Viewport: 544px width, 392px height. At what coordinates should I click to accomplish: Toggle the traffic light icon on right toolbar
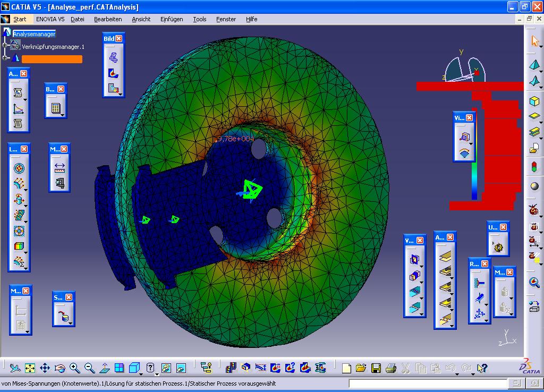click(x=534, y=167)
